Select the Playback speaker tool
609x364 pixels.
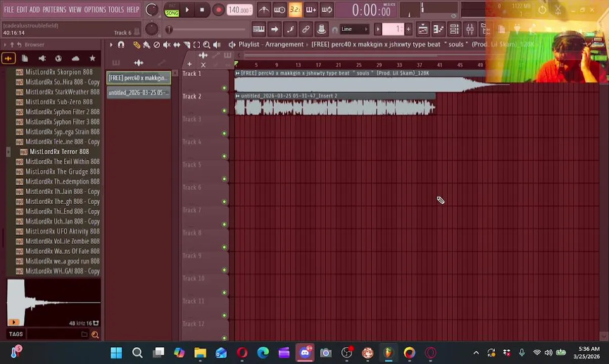pos(216,45)
